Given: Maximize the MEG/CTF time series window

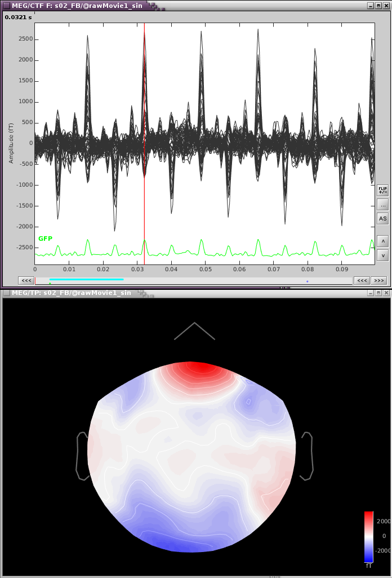Looking at the screenshot, I should pos(378,5).
